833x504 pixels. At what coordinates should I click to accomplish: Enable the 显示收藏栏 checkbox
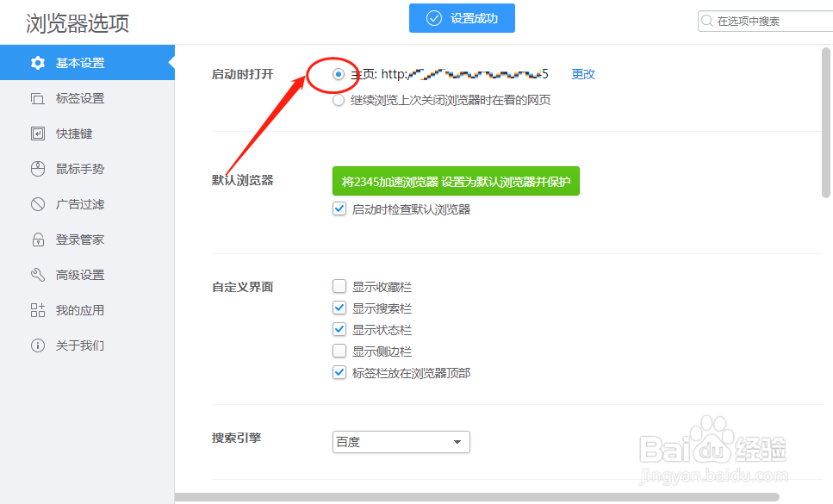coord(339,286)
